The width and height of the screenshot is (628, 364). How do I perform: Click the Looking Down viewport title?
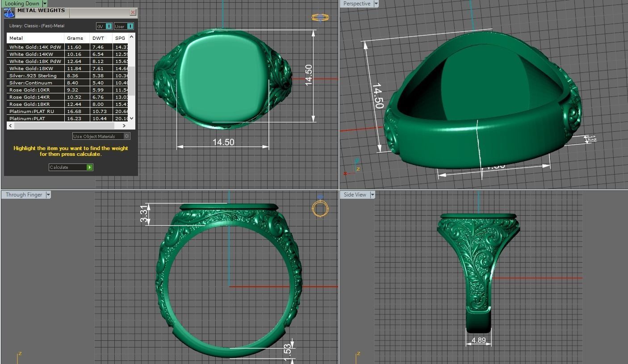point(22,4)
